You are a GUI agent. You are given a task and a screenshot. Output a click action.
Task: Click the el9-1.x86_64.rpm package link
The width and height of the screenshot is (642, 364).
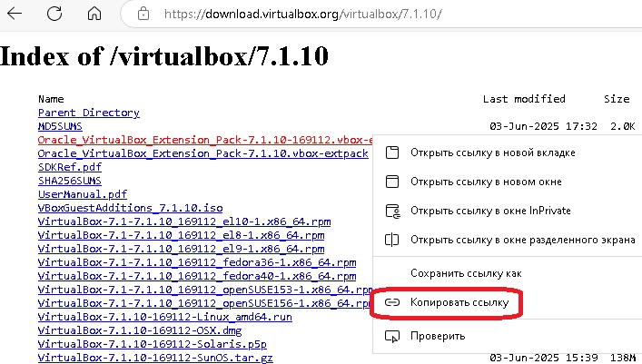pos(181,249)
